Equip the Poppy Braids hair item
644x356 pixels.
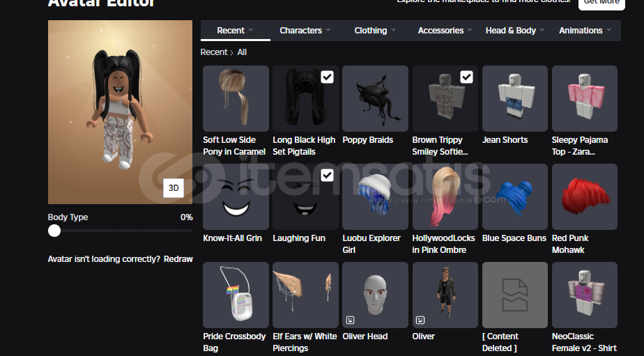pyautogui.click(x=376, y=98)
